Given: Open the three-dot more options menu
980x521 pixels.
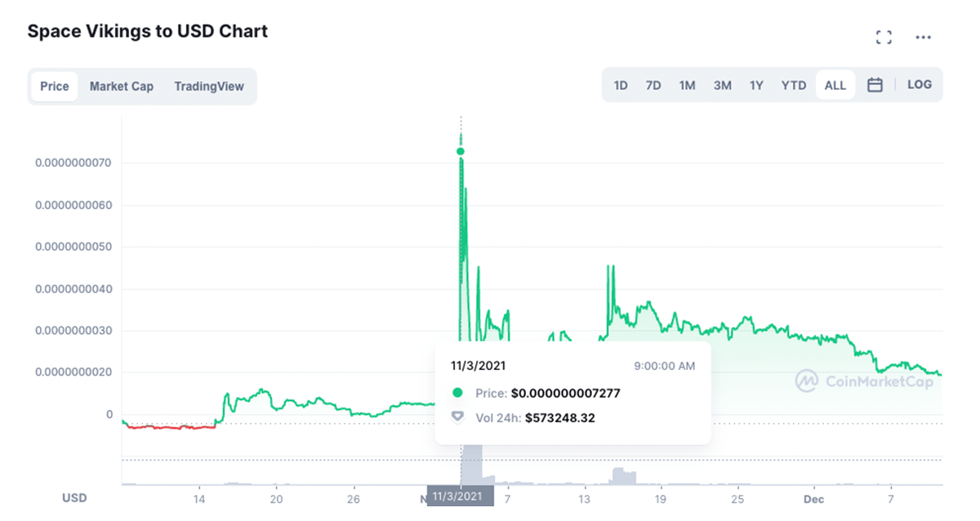Looking at the screenshot, I should 923,37.
